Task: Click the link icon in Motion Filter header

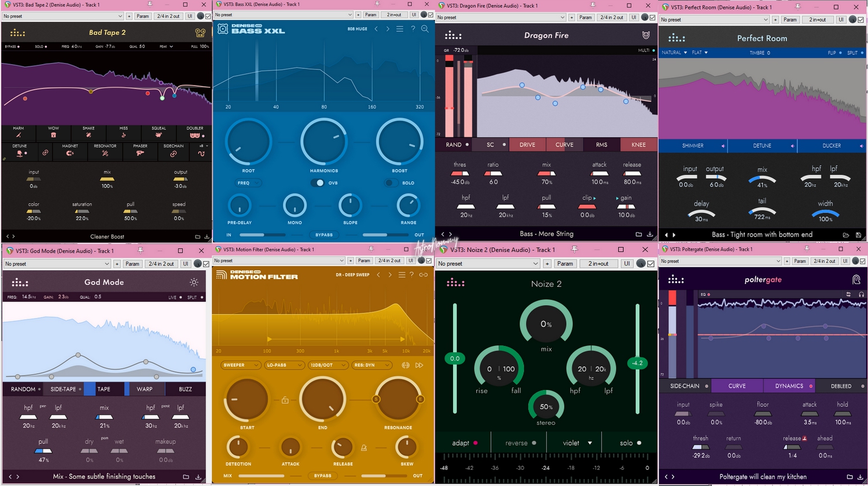Action: 424,275
